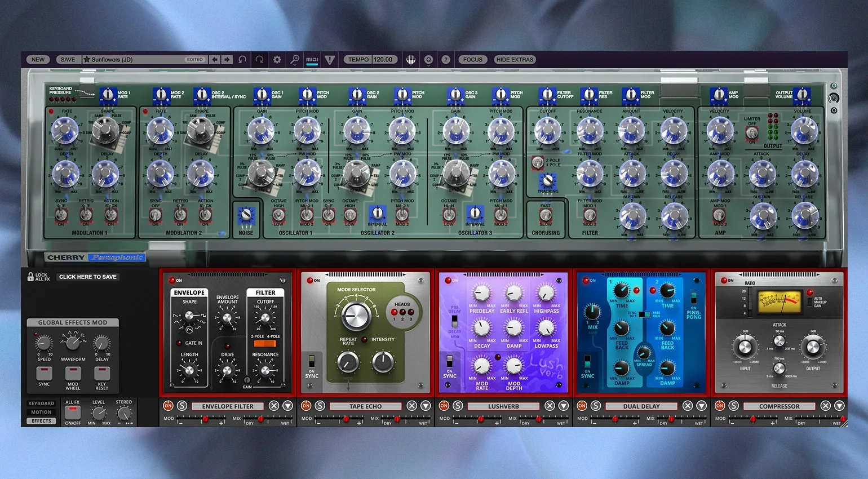
Task: Remove the Compressor effect with X
Action: tap(826, 406)
